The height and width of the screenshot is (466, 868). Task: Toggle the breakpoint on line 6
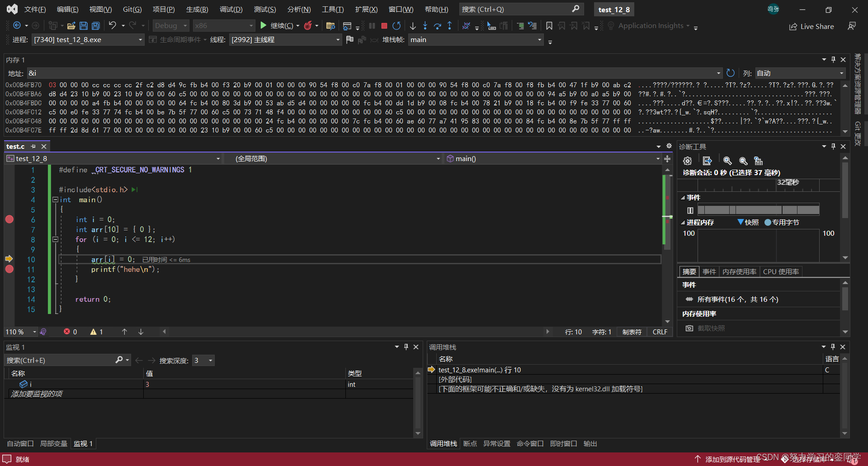pos(9,219)
